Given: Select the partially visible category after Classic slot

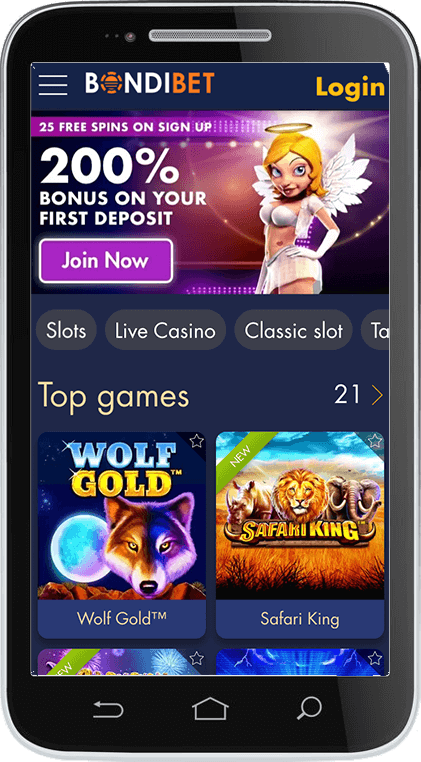Looking at the screenshot, I should [x=375, y=330].
